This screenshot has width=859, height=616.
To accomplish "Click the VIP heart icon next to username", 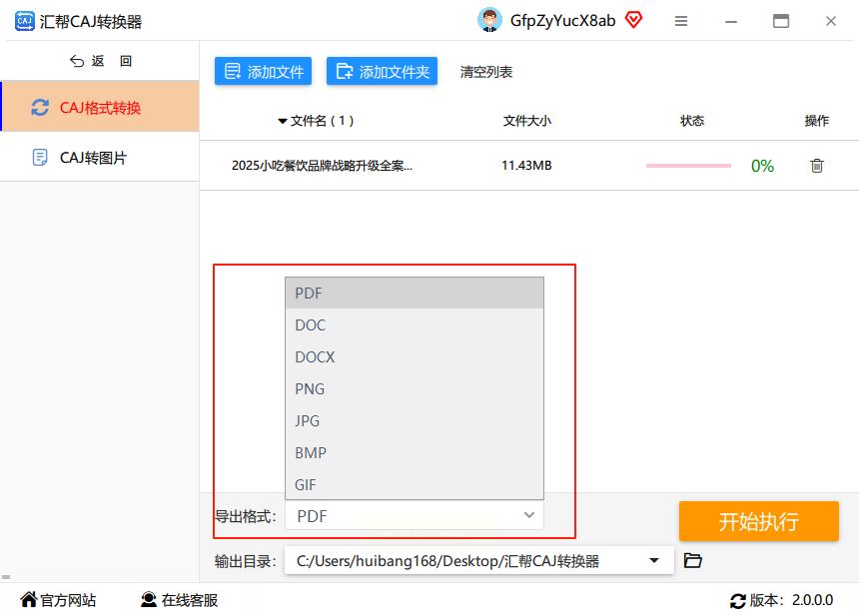I will (x=633, y=19).
